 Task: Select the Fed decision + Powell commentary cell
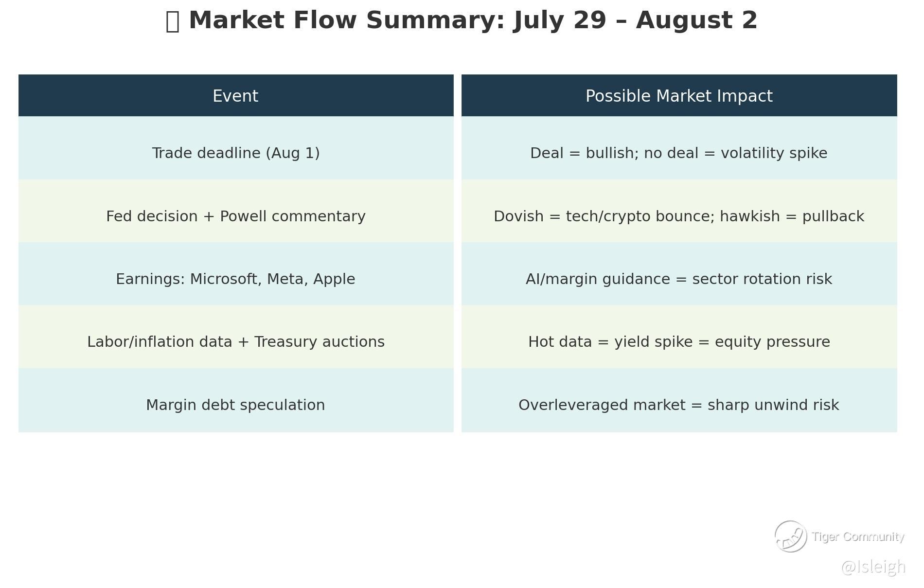click(x=236, y=216)
